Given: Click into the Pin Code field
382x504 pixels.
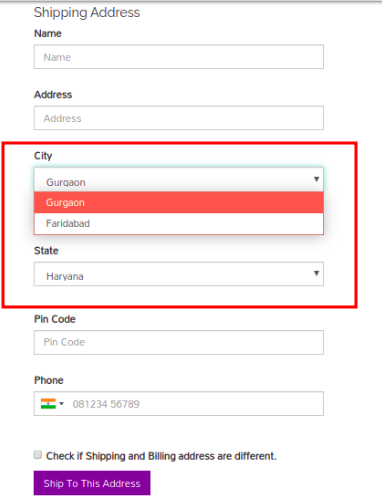Looking at the screenshot, I should pyautogui.click(x=179, y=342).
